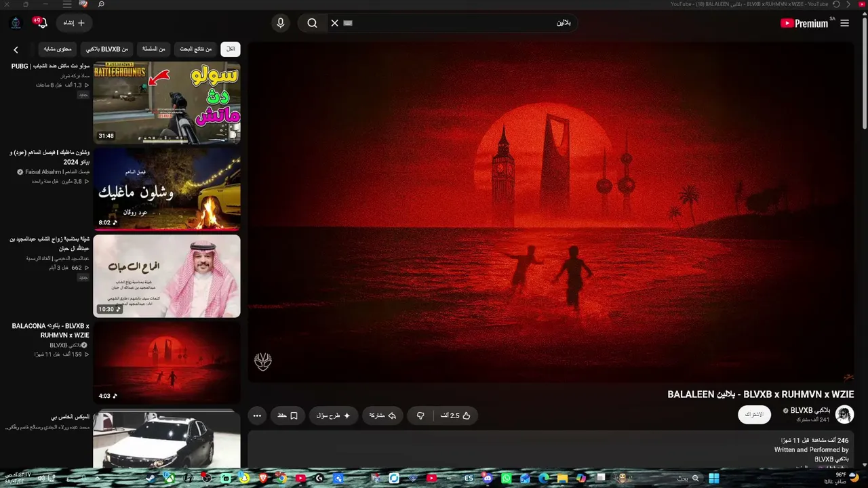Screen dimensions: 868x488
Task: Open the BALACONA video thumbnail
Action: [x=167, y=363]
